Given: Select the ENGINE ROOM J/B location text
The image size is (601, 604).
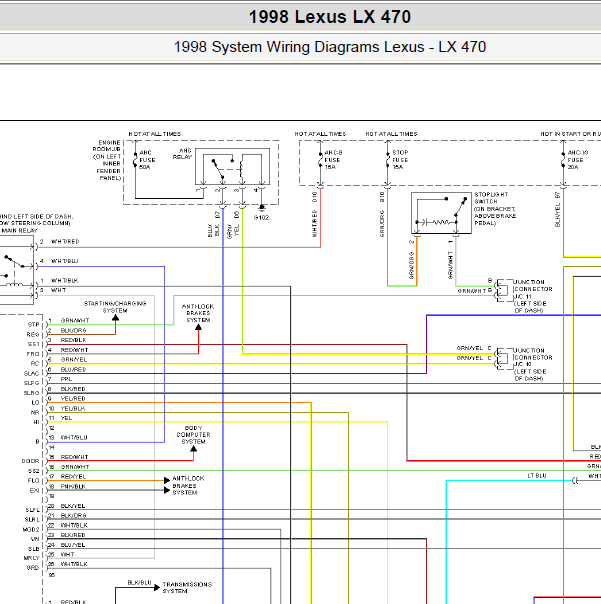Looking at the screenshot, I should tap(107, 160).
